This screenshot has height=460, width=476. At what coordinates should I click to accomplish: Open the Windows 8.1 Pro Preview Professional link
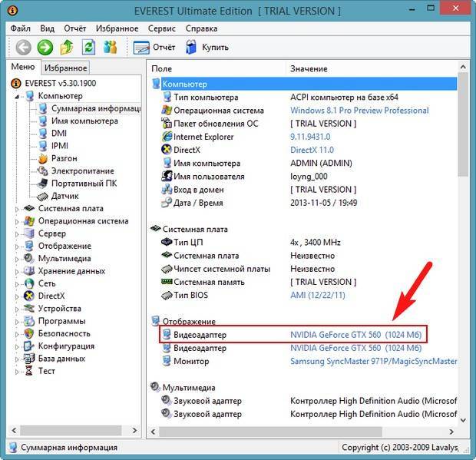click(x=359, y=111)
